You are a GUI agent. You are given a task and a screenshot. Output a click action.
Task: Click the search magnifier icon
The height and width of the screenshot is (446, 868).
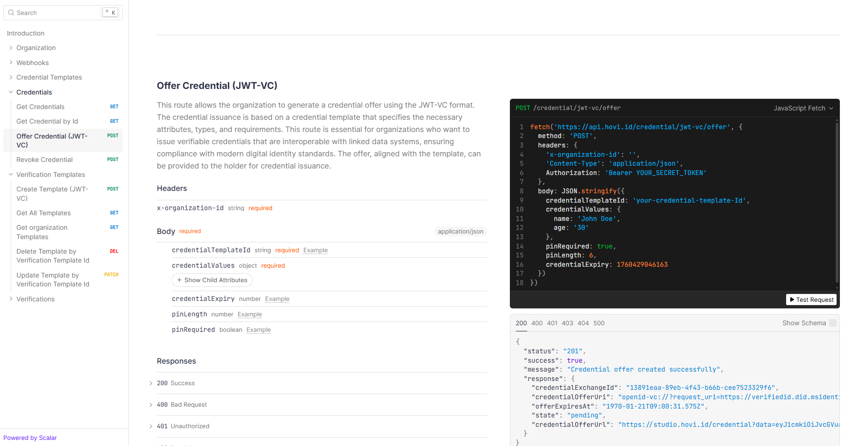[11, 13]
